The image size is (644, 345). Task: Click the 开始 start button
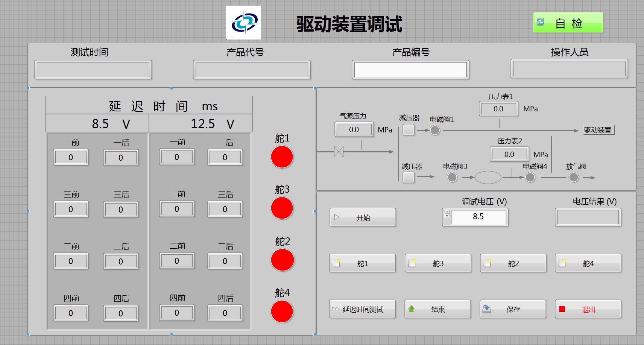(363, 217)
